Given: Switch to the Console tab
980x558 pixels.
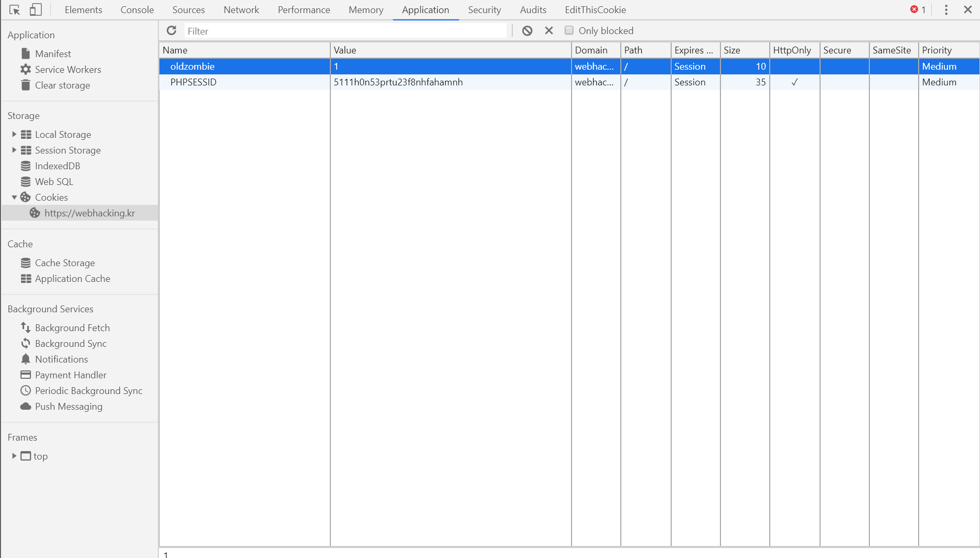Looking at the screenshot, I should 137,10.
